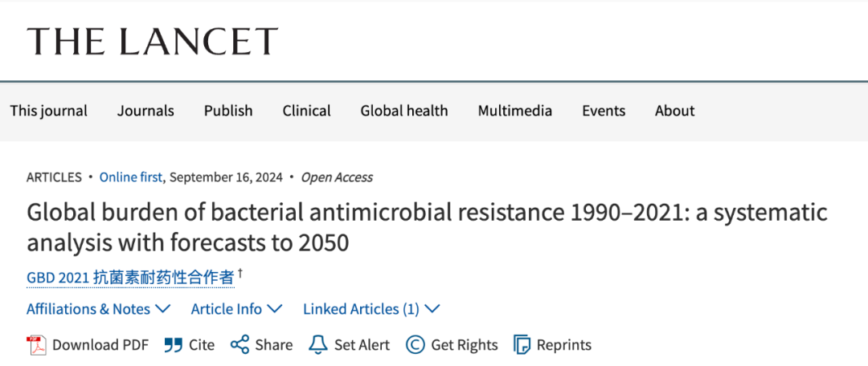This screenshot has height=366, width=868.
Task: Open GBD 2021 collaborators author link
Action: pyautogui.click(x=131, y=277)
